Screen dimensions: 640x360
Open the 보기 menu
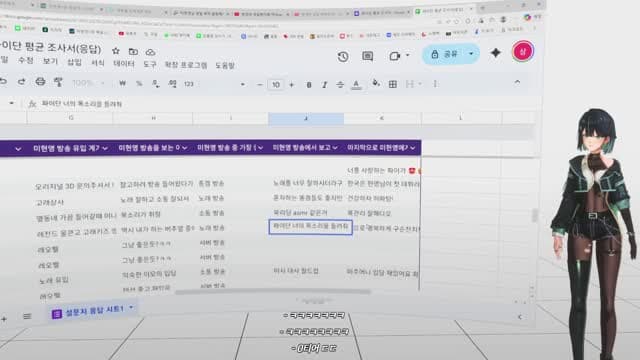[50, 61]
